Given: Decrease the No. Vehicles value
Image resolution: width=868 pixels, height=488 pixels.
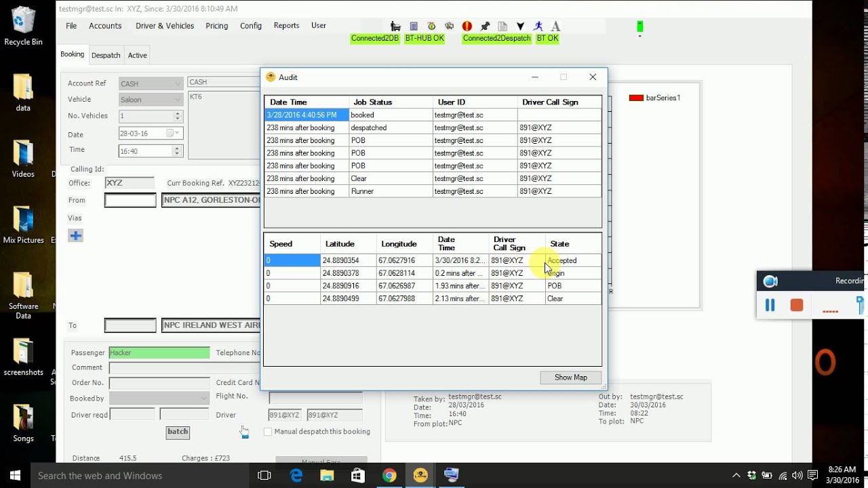Looking at the screenshot, I should tap(178, 119).
